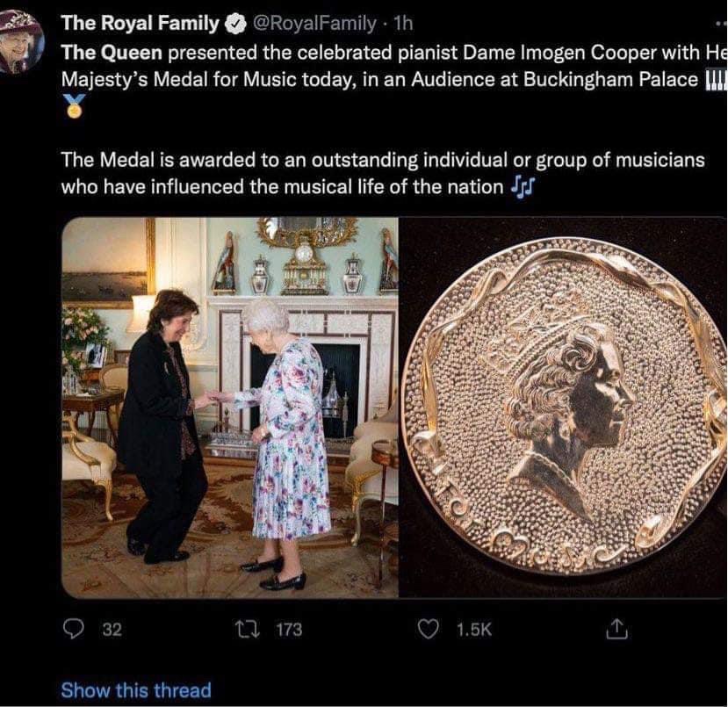Click the 173 retweets count
This screenshot has height=707, width=728.
tap(289, 630)
